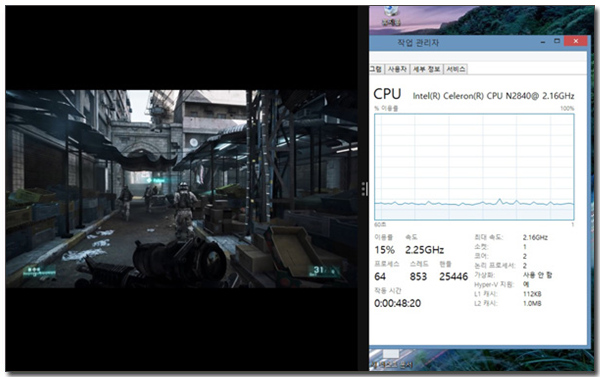
Task: Click the 작업 관리자 title bar
Action: 418,43
